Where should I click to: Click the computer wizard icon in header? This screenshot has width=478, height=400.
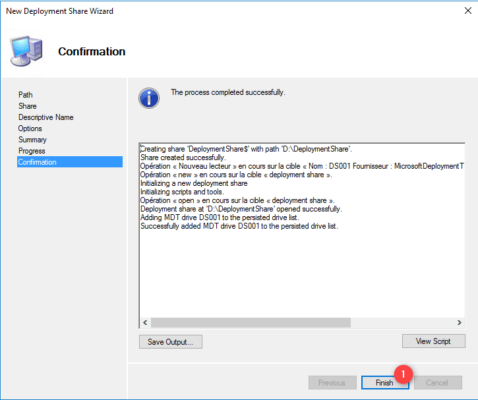pyautogui.click(x=26, y=51)
